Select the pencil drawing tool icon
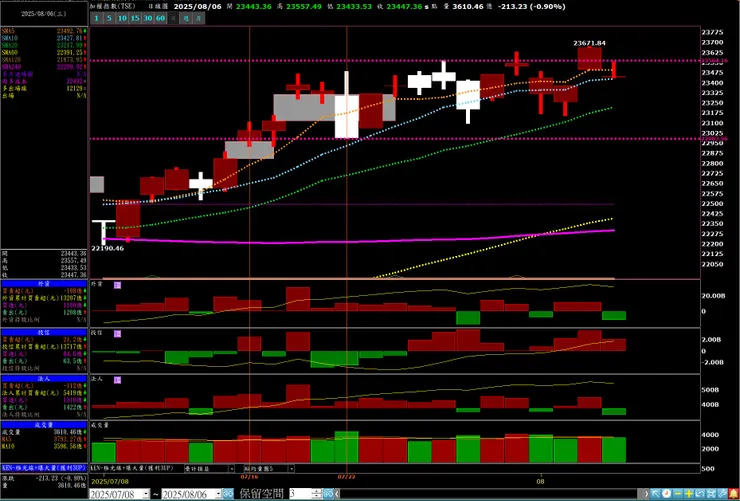The height and width of the screenshot is (501, 740). pos(722,494)
